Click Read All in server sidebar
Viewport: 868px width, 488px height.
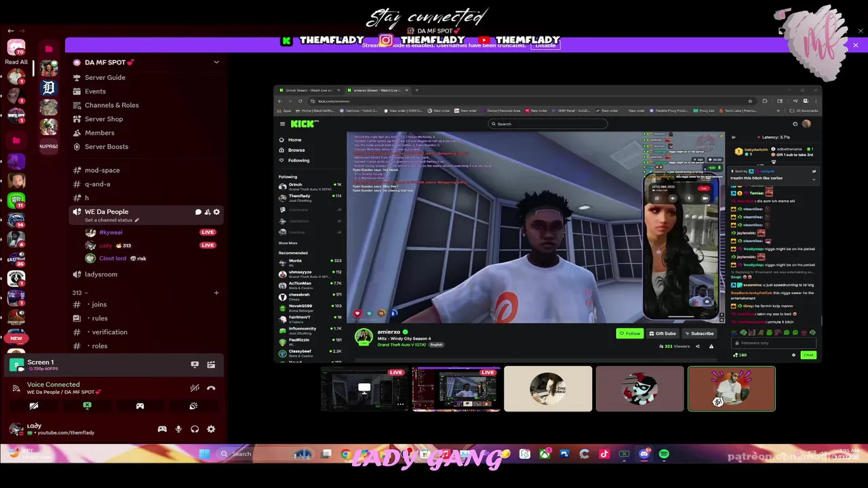[x=16, y=62]
